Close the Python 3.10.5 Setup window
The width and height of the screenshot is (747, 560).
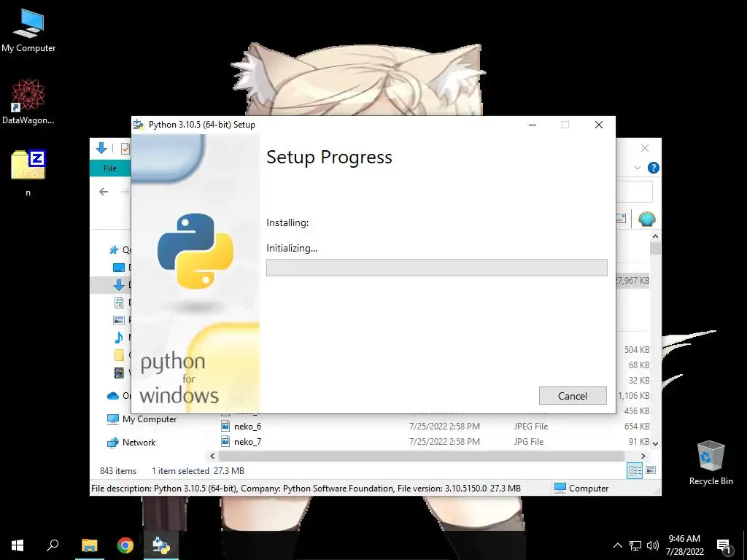[x=599, y=125]
